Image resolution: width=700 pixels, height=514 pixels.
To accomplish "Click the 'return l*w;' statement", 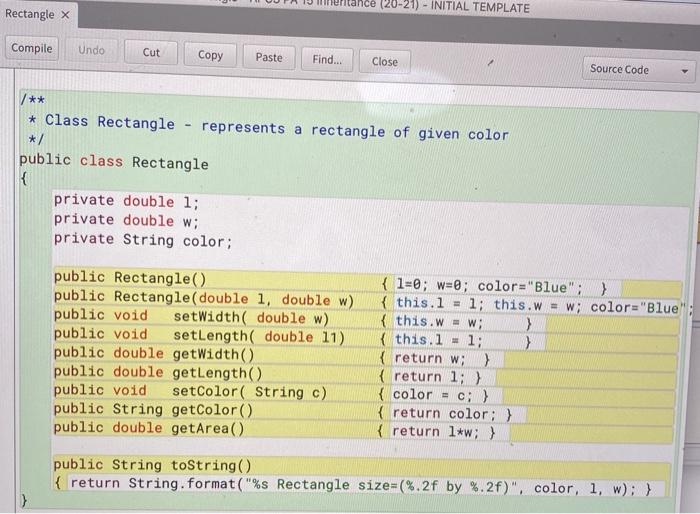I will [435, 432].
